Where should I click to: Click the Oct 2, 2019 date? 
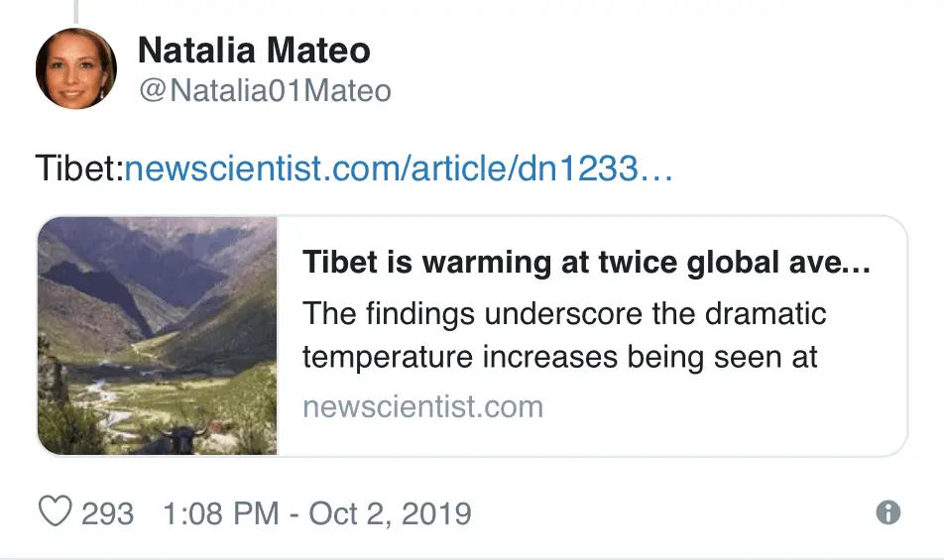click(x=390, y=513)
